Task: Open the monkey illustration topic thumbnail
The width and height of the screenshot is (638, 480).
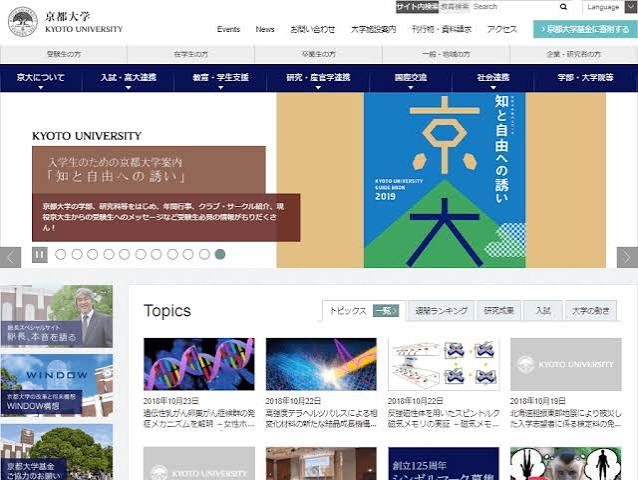Action: pyautogui.click(x=566, y=464)
